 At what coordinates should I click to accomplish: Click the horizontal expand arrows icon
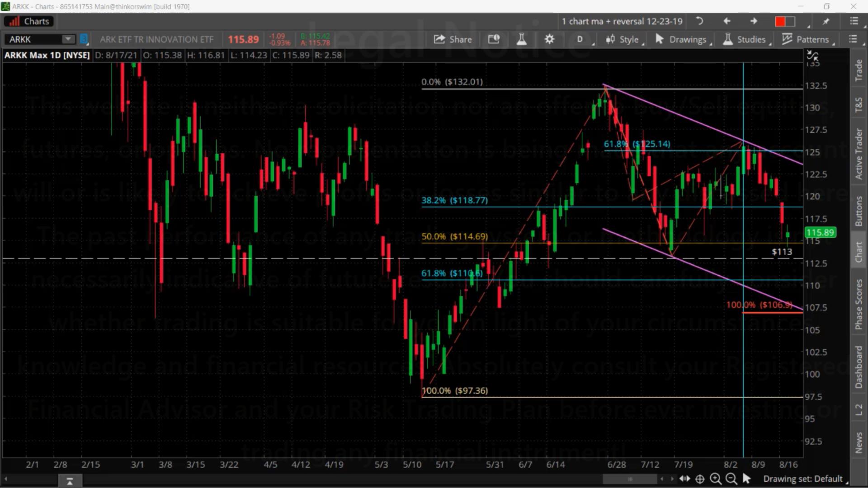tap(684, 479)
